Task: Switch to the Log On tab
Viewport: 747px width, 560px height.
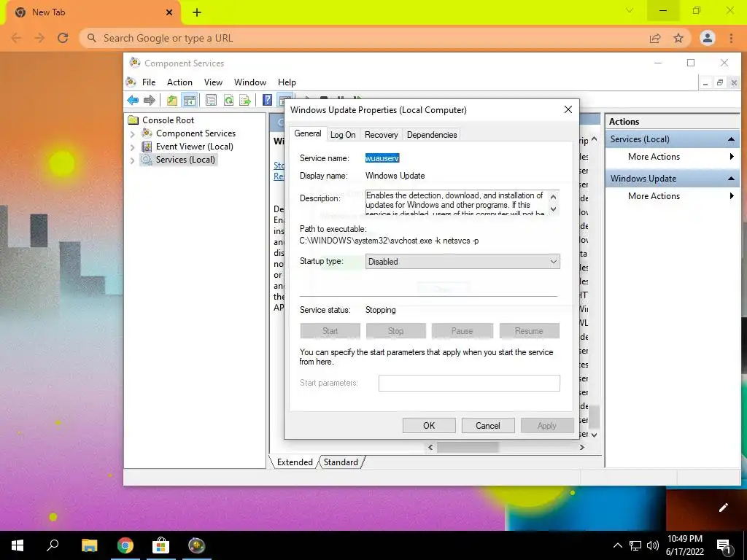Action: tap(343, 135)
